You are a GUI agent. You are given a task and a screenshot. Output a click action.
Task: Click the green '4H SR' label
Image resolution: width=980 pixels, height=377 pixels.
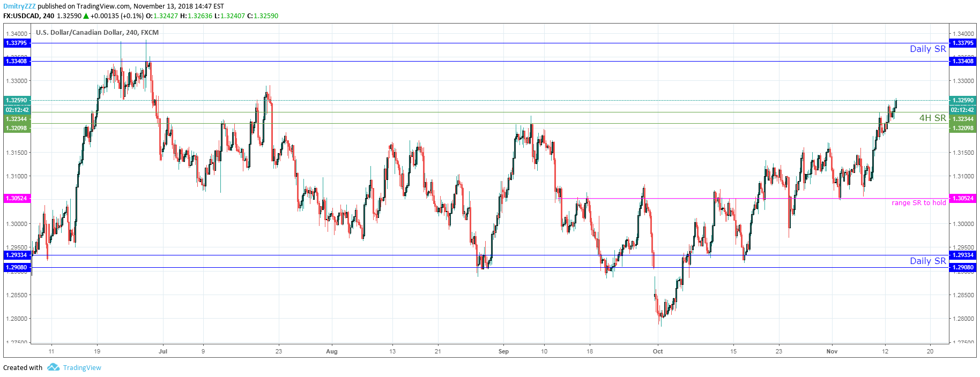[932, 118]
